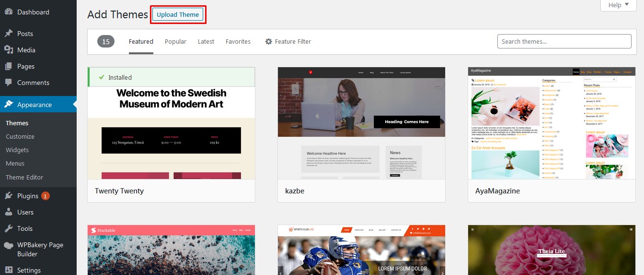Image resolution: width=644 pixels, height=275 pixels.
Task: Click the Dashboard gauge icon
Action: tap(8, 12)
